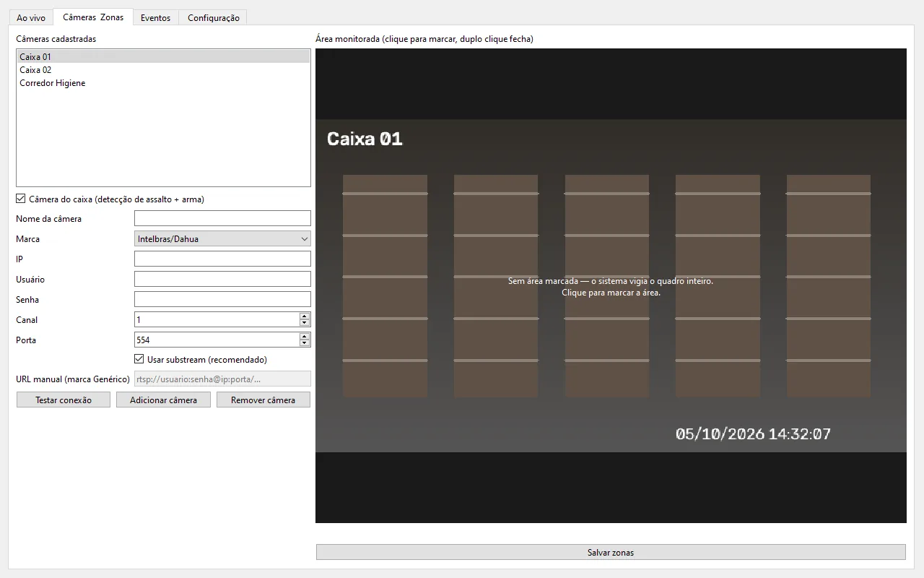Switch to the Ao vivo tab

coord(31,17)
